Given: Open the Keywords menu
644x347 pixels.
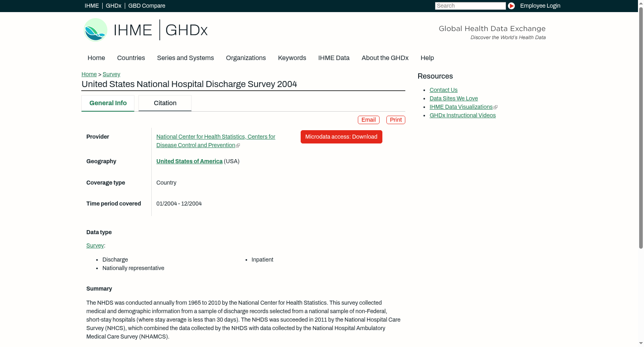Looking at the screenshot, I should click(292, 58).
